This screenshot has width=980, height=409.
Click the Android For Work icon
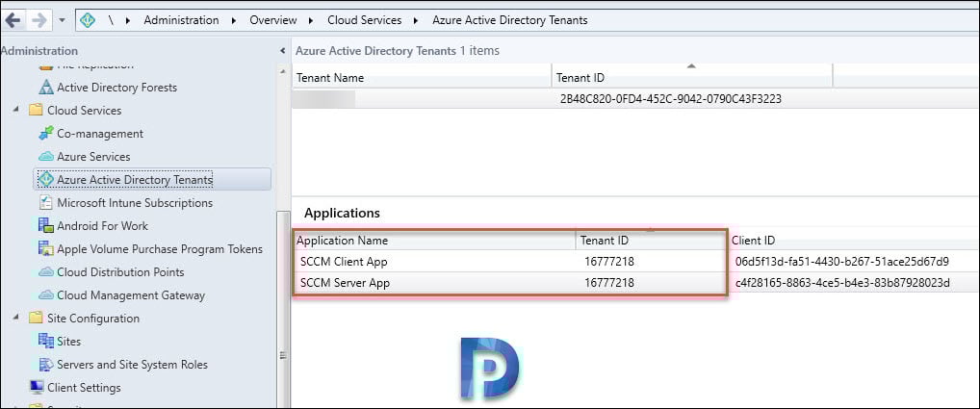[46, 225]
